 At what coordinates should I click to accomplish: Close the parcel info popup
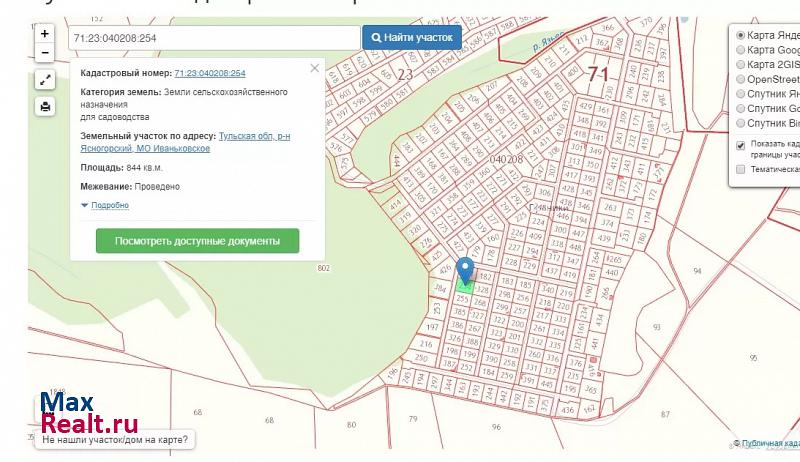[315, 68]
